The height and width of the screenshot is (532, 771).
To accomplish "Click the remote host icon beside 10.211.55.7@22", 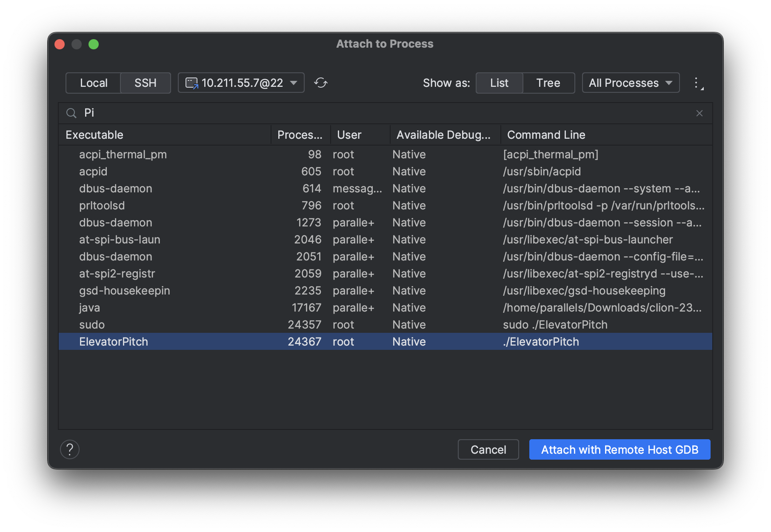I will (192, 83).
